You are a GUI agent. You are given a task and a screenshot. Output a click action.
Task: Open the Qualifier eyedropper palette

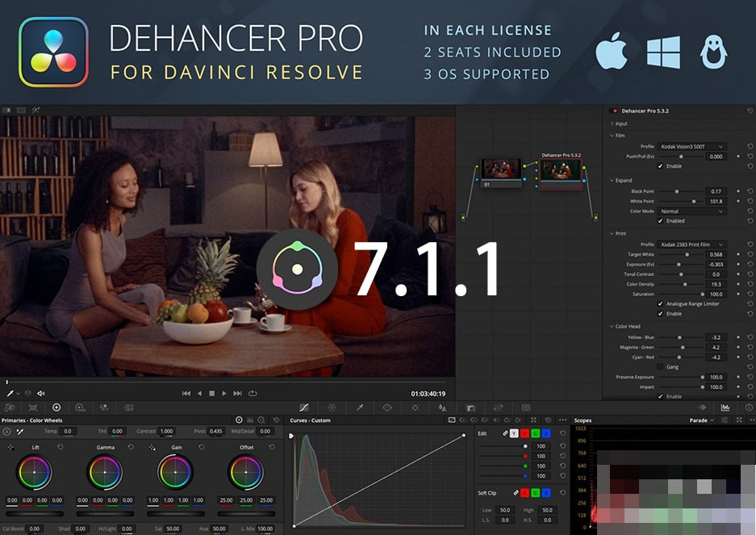pyautogui.click(x=360, y=408)
